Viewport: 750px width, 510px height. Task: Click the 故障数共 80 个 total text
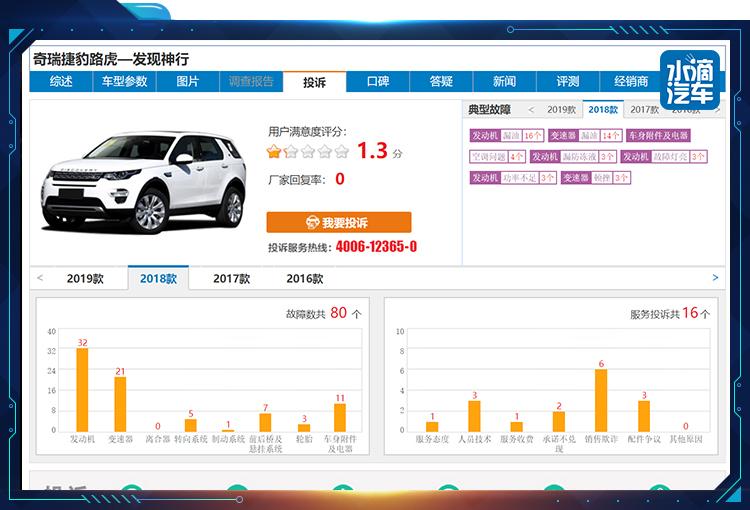click(323, 313)
